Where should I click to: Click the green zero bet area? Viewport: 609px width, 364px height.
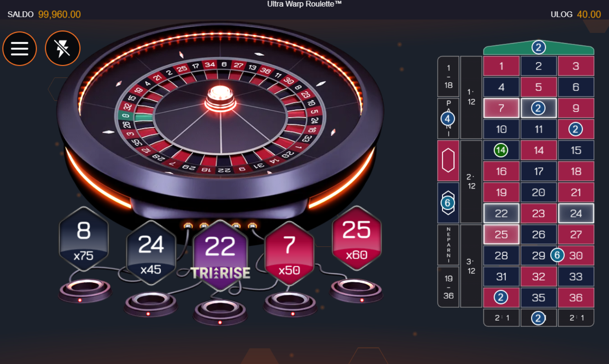tap(539, 48)
